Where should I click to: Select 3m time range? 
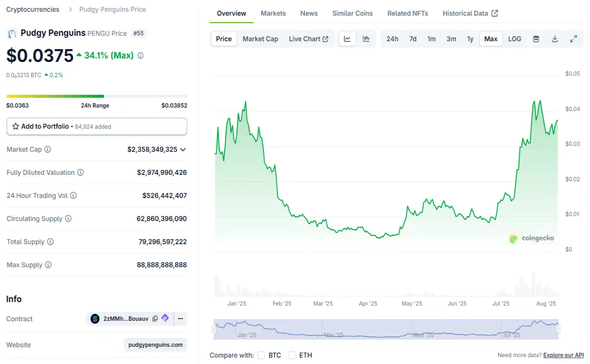pos(451,39)
